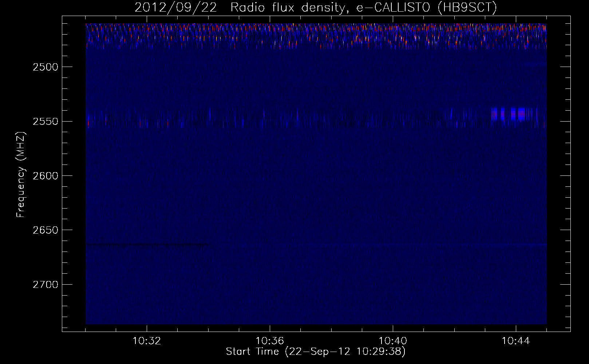This screenshot has height=364, width=589.
Task: Click the noisy band at top of spectrogram
Action: tap(316, 36)
